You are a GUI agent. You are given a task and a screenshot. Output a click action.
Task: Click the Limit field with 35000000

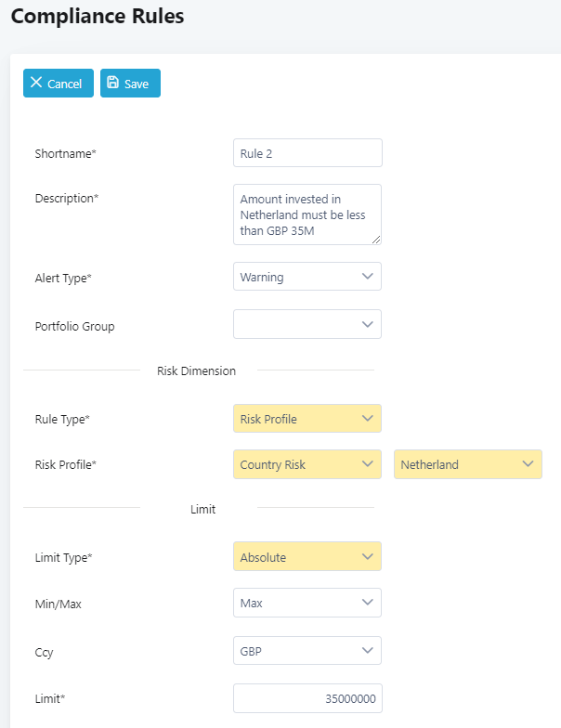[307, 698]
